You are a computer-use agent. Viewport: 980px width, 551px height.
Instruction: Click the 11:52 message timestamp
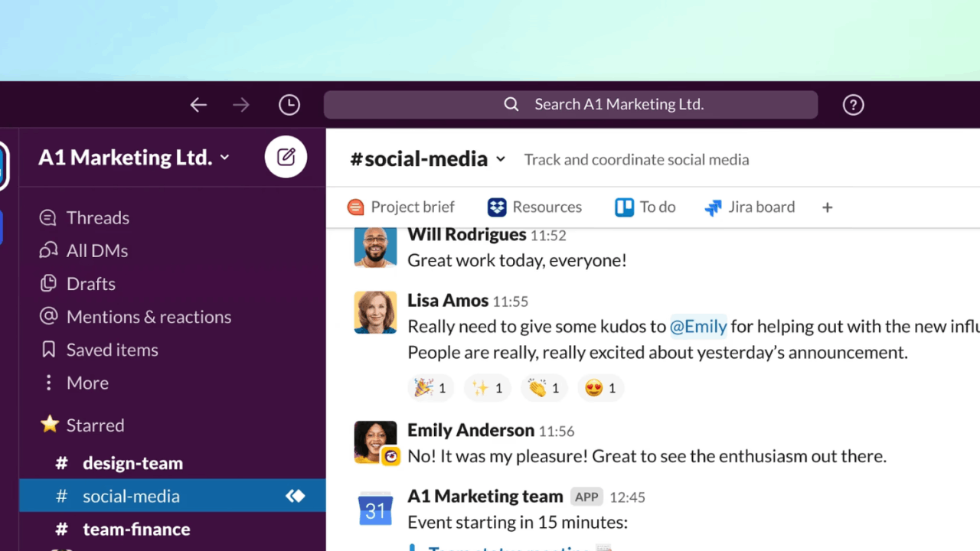point(548,236)
